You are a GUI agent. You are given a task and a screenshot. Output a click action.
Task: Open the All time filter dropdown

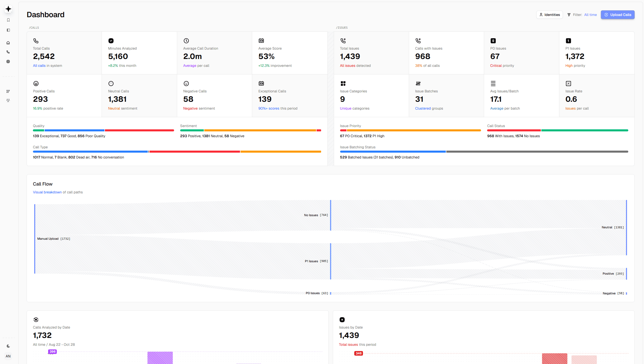(x=590, y=15)
